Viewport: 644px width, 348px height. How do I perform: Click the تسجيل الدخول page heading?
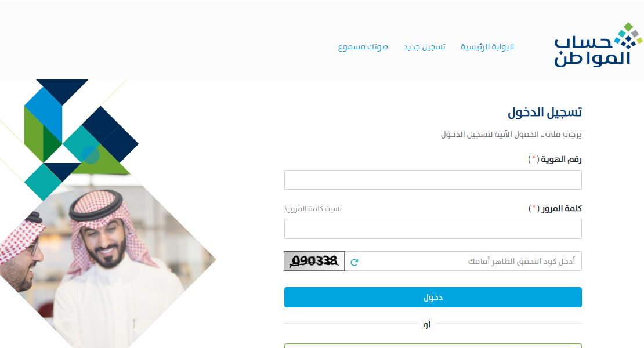(545, 112)
